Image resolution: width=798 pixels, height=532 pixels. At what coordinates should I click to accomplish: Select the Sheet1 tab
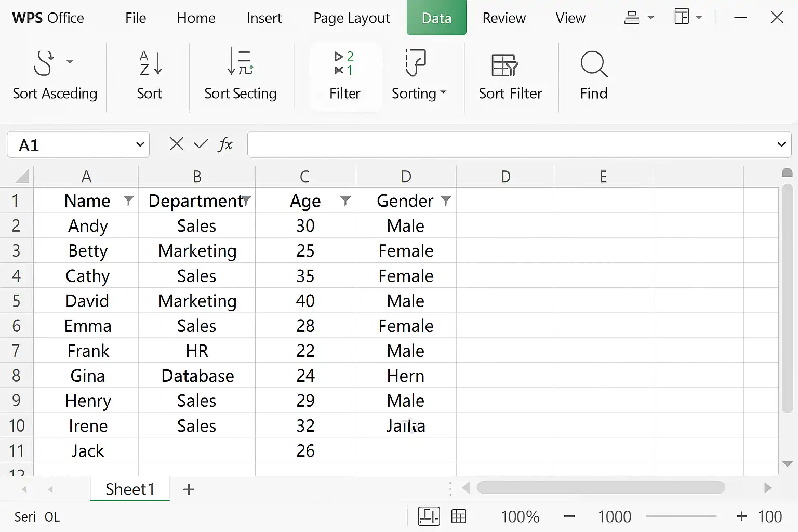pos(130,489)
